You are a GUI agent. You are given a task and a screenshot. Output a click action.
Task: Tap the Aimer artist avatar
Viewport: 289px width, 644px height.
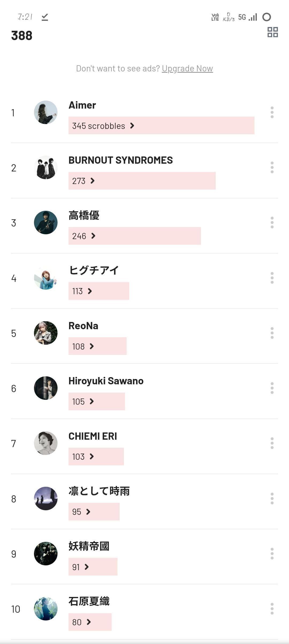pyautogui.click(x=46, y=112)
